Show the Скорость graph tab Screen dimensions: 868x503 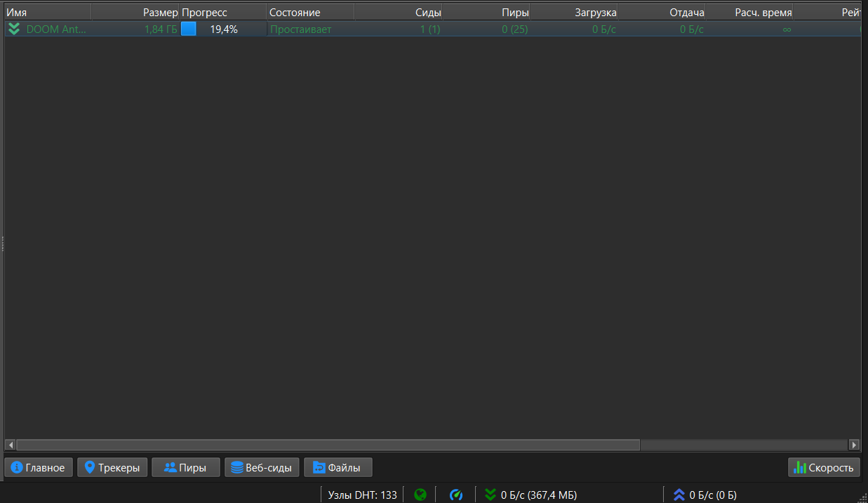(x=824, y=467)
